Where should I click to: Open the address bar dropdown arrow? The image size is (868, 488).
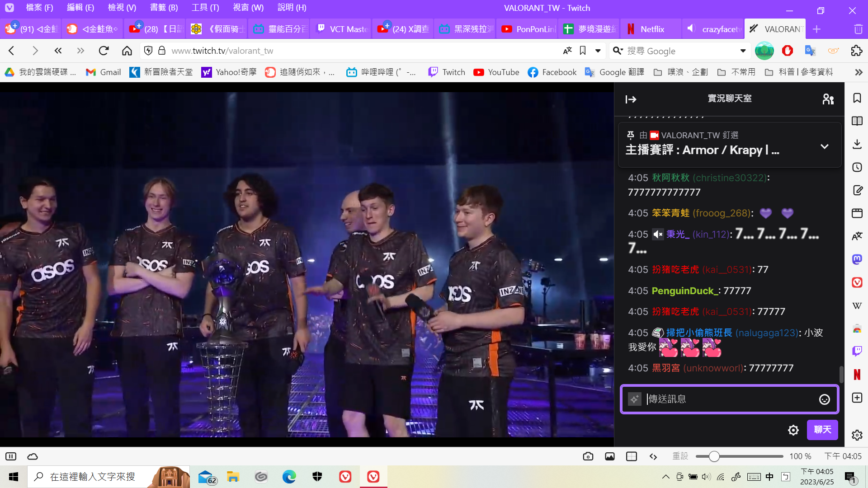click(x=598, y=51)
